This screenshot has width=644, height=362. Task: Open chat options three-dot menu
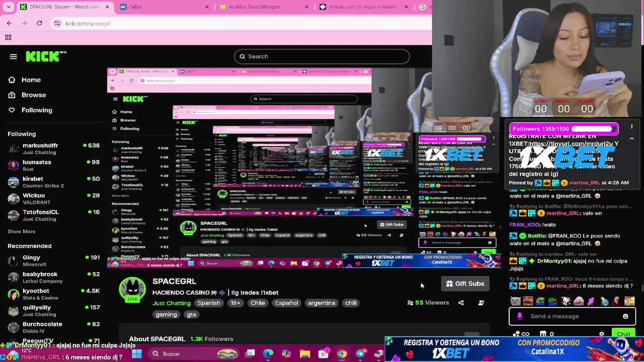coord(631,127)
